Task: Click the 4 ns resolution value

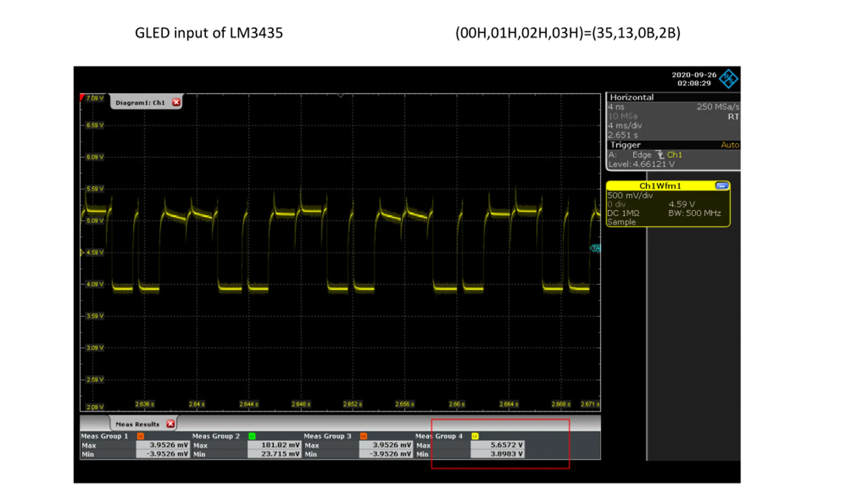Action: tap(616, 107)
